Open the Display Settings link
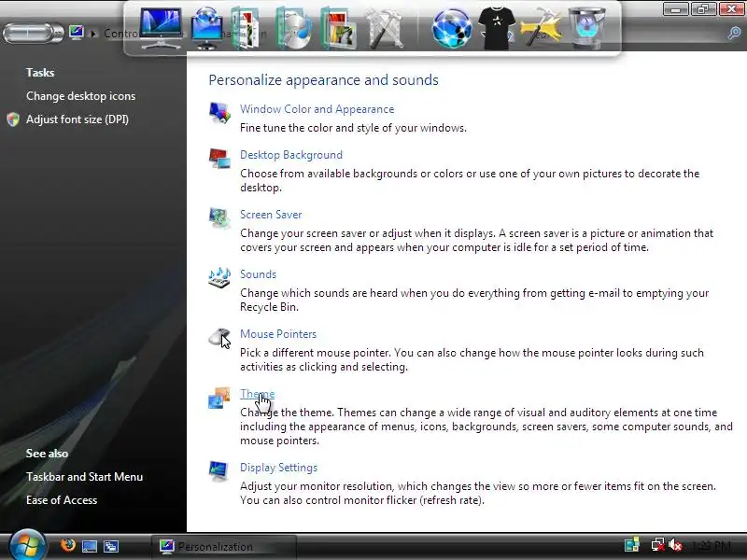Screen dimensions: 747x560 click(x=278, y=468)
